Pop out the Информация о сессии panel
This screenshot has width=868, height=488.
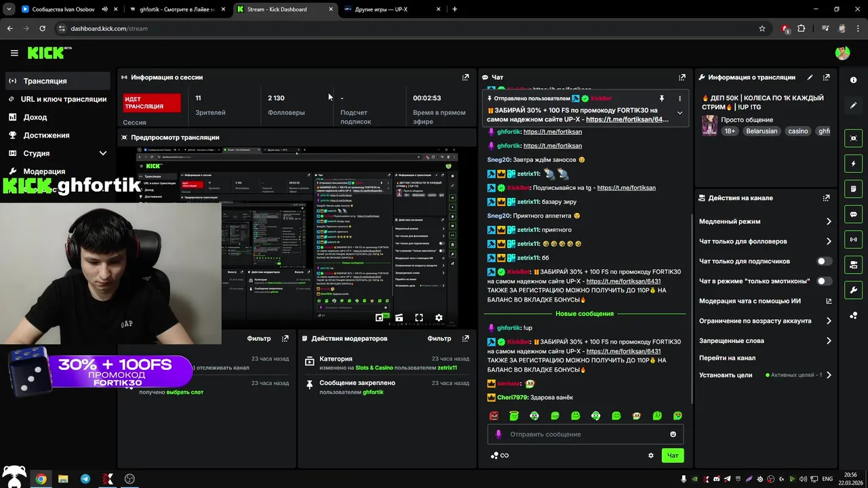[465, 77]
